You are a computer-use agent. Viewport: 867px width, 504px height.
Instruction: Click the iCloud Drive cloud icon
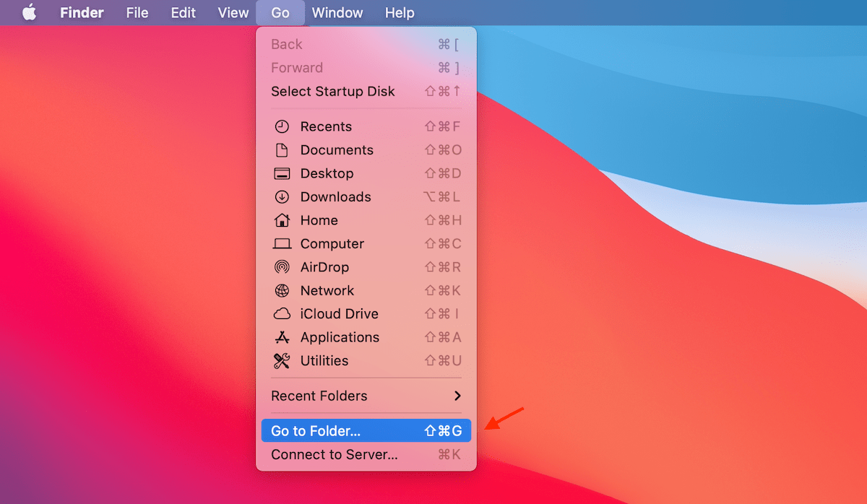click(x=282, y=314)
